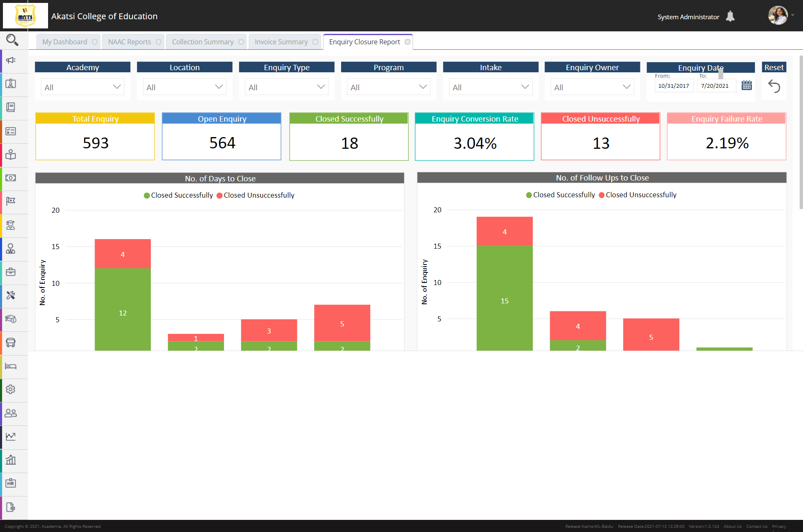Viewport: 803px width, 532px height.
Task: Click the student graduation cap icon in sidebar
Action: (11, 226)
